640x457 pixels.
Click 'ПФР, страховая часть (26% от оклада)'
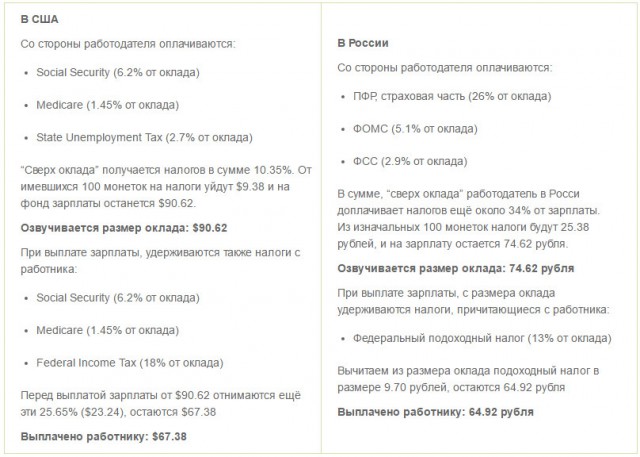[x=452, y=96]
